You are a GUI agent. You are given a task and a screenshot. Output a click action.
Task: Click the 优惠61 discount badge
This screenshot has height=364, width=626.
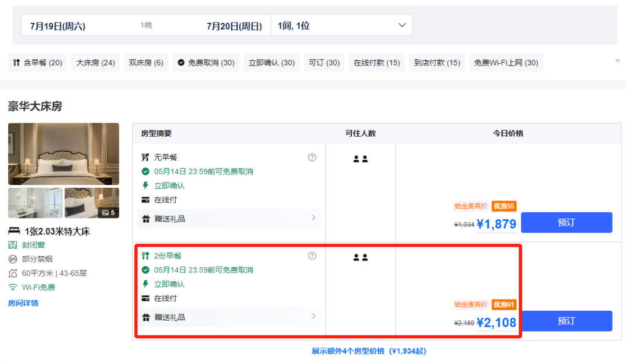[x=504, y=304]
